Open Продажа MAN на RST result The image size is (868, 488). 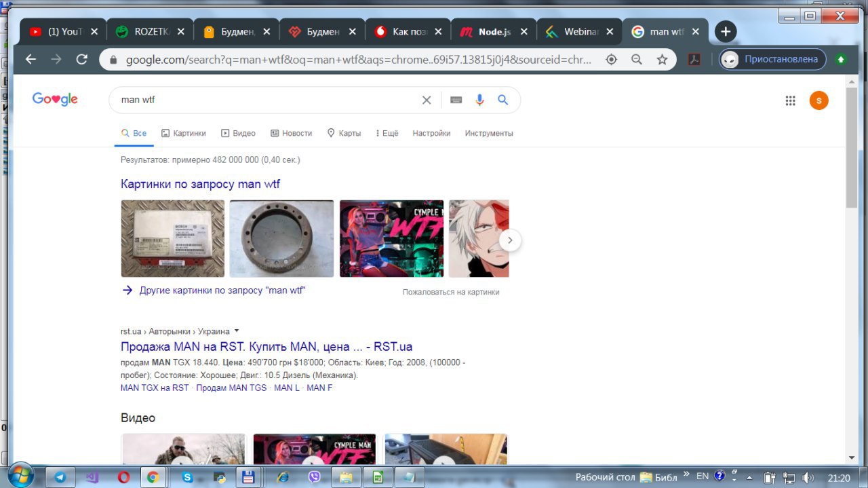click(x=267, y=346)
